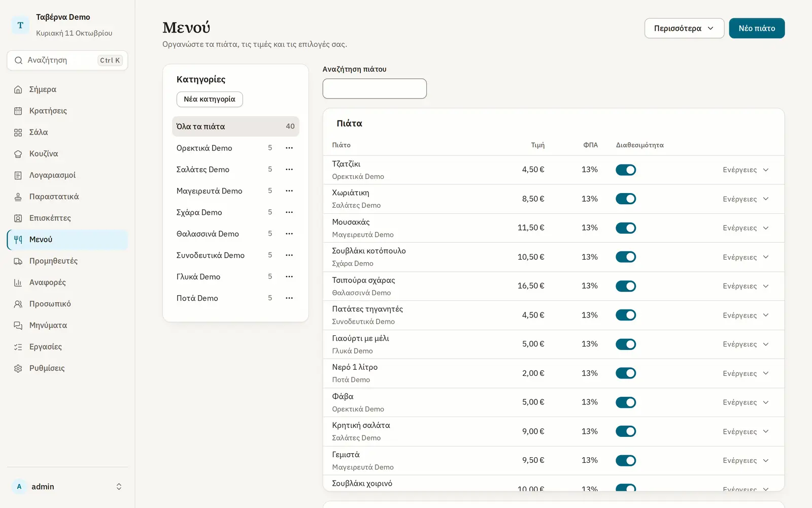Open the Ρυθμίσεις gear icon
Image resolution: width=812 pixels, height=508 pixels.
click(x=18, y=368)
